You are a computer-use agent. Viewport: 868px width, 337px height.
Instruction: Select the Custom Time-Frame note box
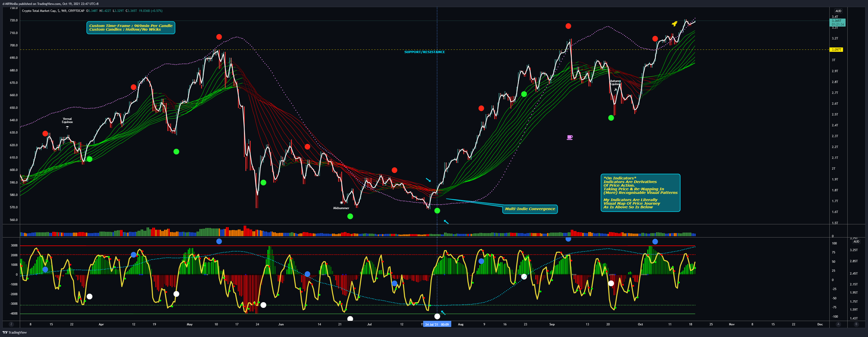pyautogui.click(x=131, y=28)
